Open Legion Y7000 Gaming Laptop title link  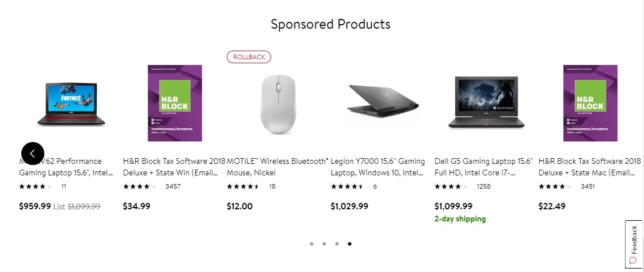(x=378, y=167)
